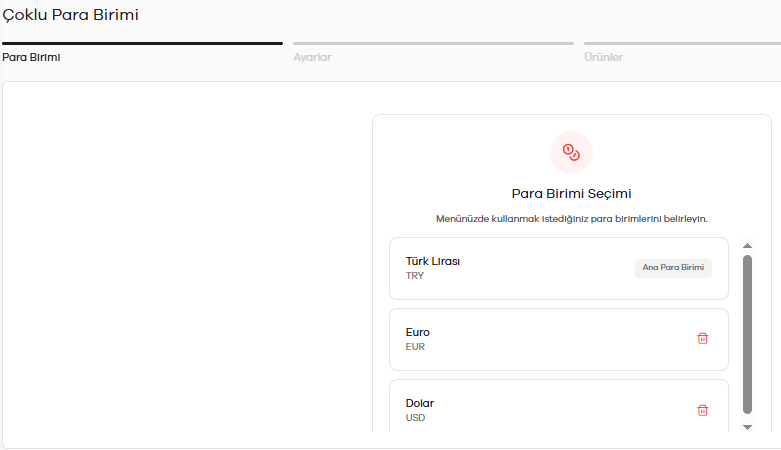
Task: Select the Euro currency name
Action: 417,332
